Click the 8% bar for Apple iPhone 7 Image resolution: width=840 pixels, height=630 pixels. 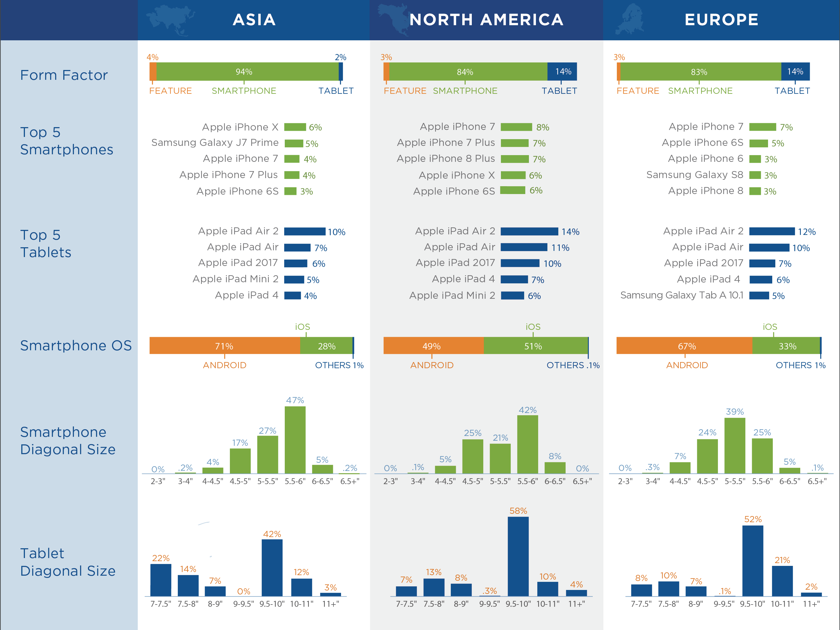click(516, 127)
